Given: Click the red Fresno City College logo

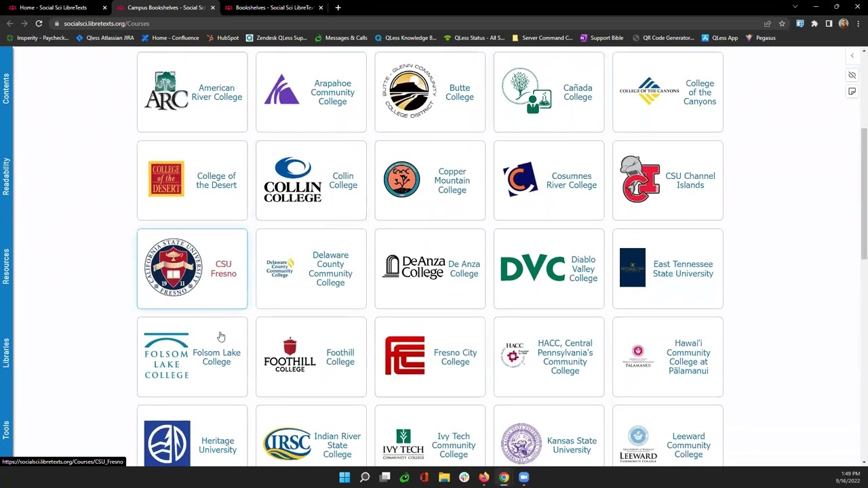Looking at the screenshot, I should pos(405,356).
